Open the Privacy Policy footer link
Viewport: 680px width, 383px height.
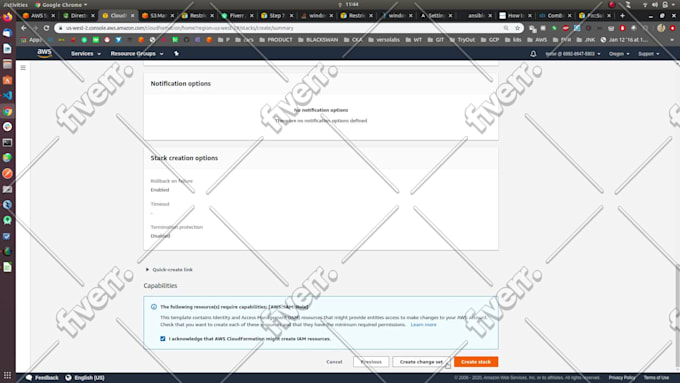pos(622,377)
